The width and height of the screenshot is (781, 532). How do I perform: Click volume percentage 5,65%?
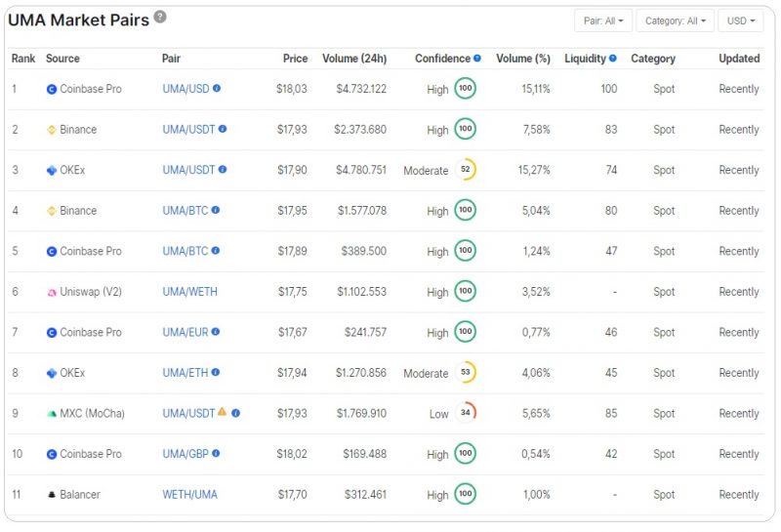(x=536, y=414)
